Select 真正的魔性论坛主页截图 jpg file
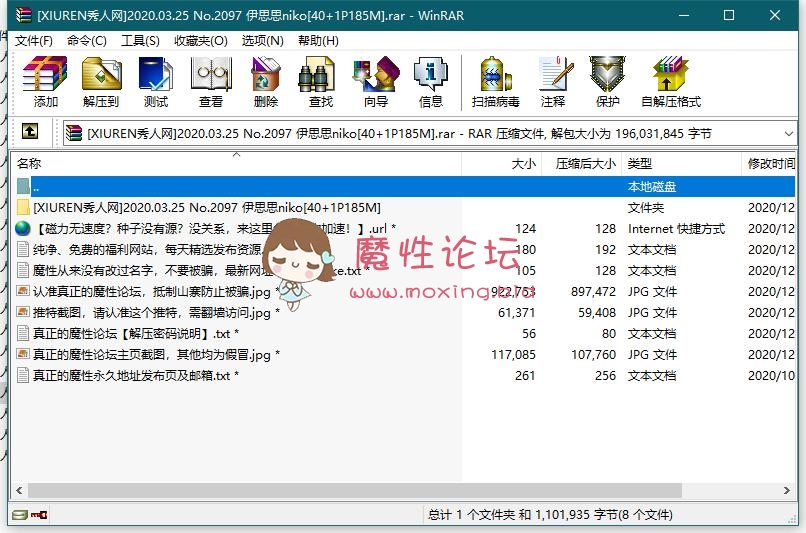Viewport: 806px width, 533px height. coord(405,355)
